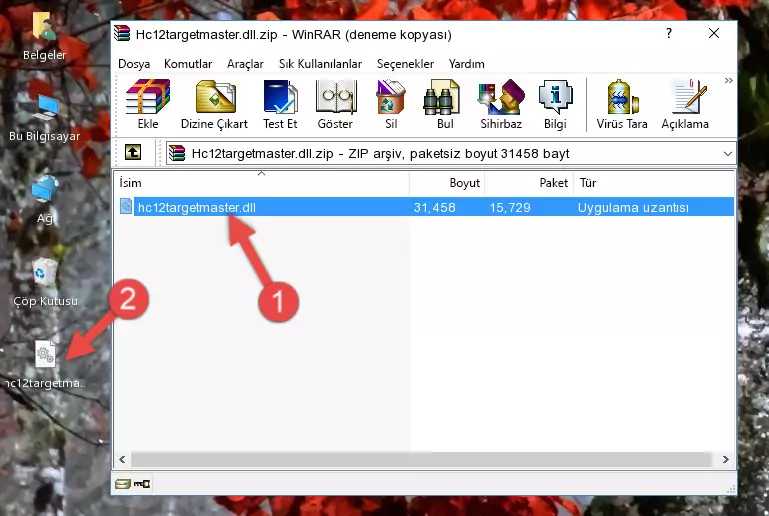This screenshot has width=769, height=516.
Task: Click the Ekle (Add) toolbar icon
Action: click(x=148, y=104)
